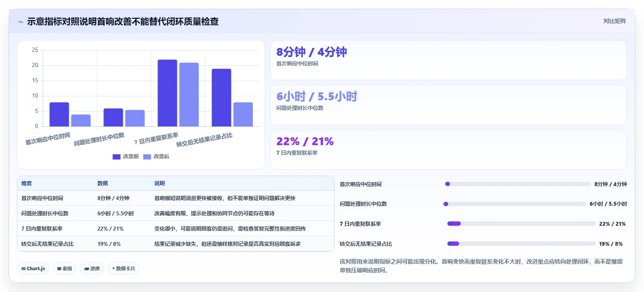Viewport: 644px width, 292px height.
Task: Click the 22% / 21% data card
Action: click(449, 149)
